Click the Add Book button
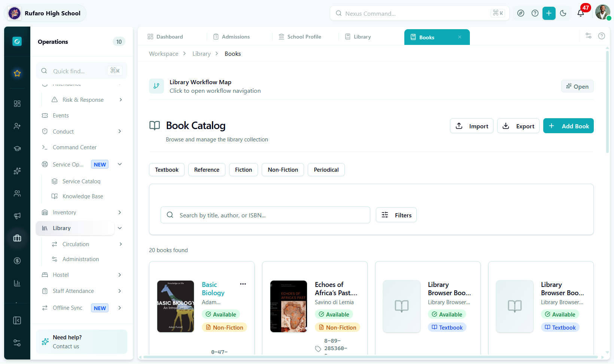This screenshot has height=364, width=614. point(568,126)
